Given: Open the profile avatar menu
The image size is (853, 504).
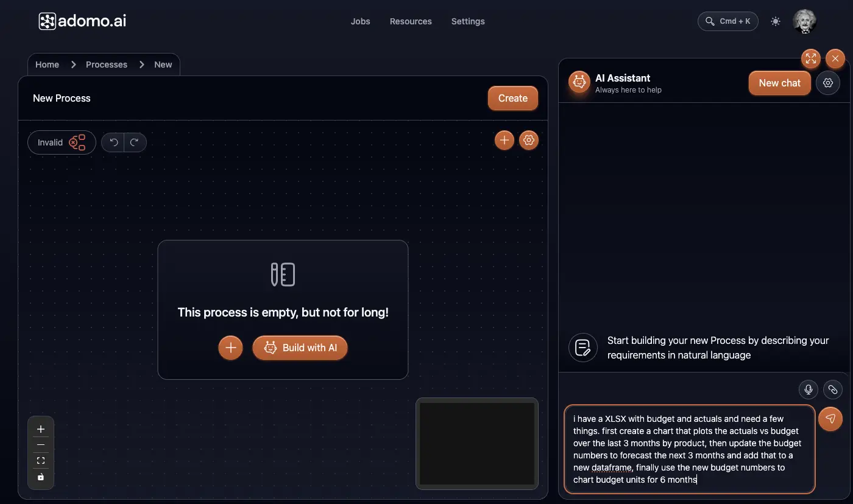Looking at the screenshot, I should 805,21.
